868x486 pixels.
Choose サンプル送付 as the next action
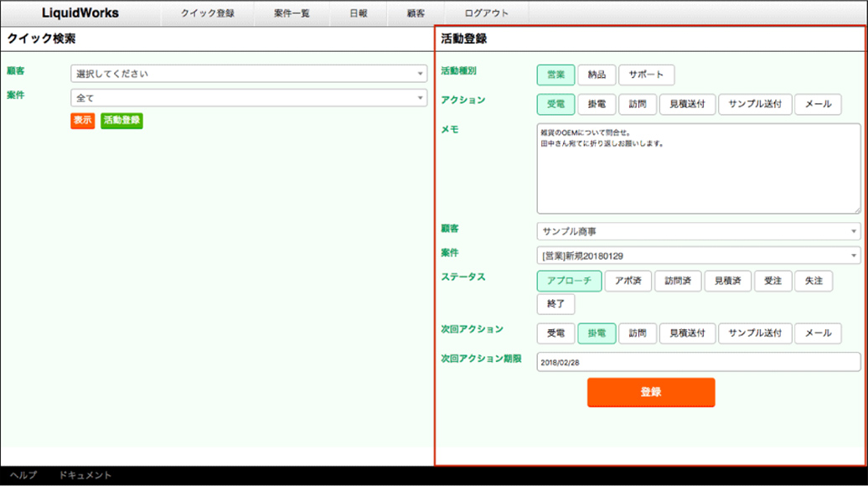756,333
